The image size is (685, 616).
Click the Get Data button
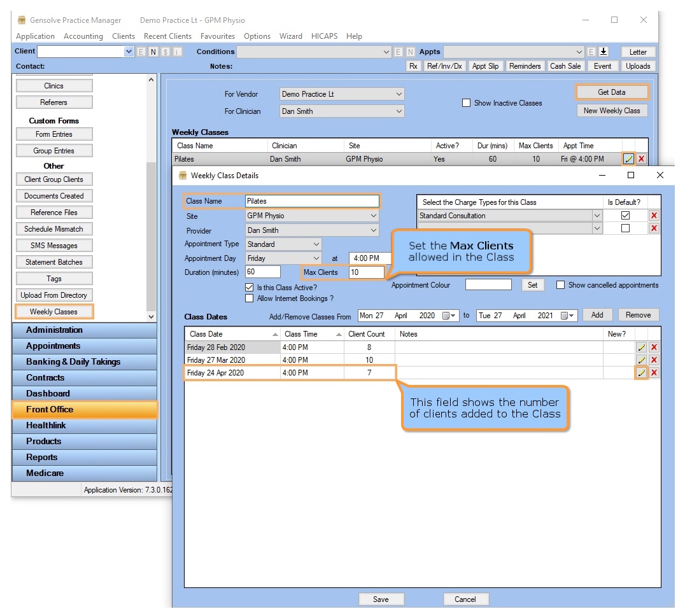pyautogui.click(x=612, y=92)
